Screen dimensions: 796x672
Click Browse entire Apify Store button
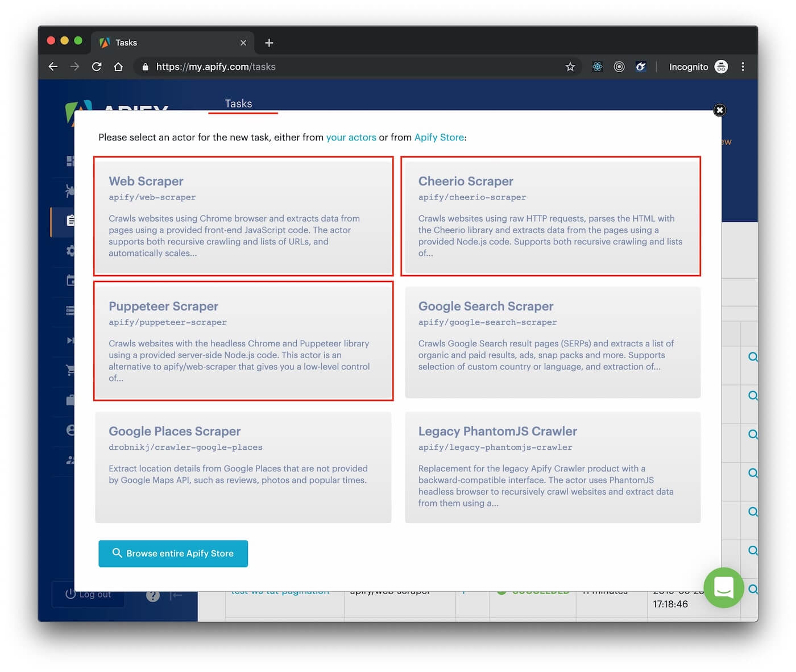pos(173,553)
